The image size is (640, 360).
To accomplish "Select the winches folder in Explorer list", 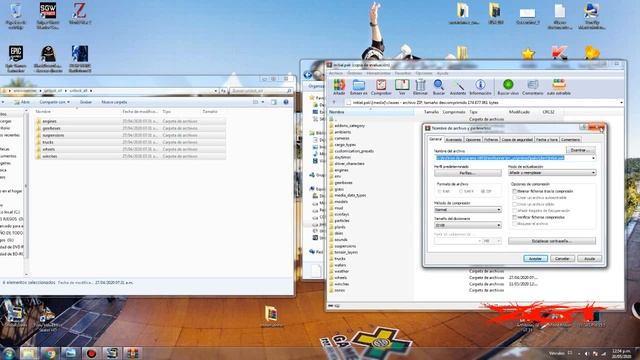I will 131,156.
